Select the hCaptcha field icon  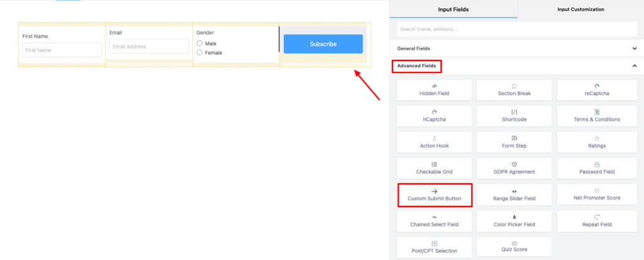(x=434, y=111)
